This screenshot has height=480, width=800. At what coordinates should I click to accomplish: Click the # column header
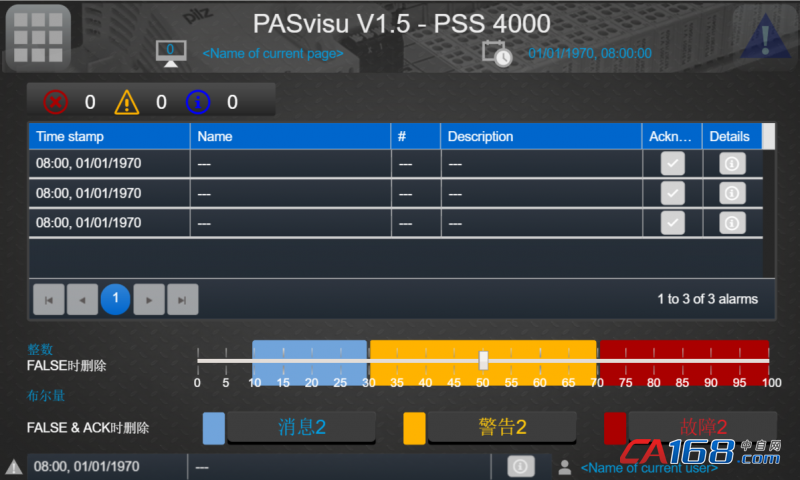[416, 136]
